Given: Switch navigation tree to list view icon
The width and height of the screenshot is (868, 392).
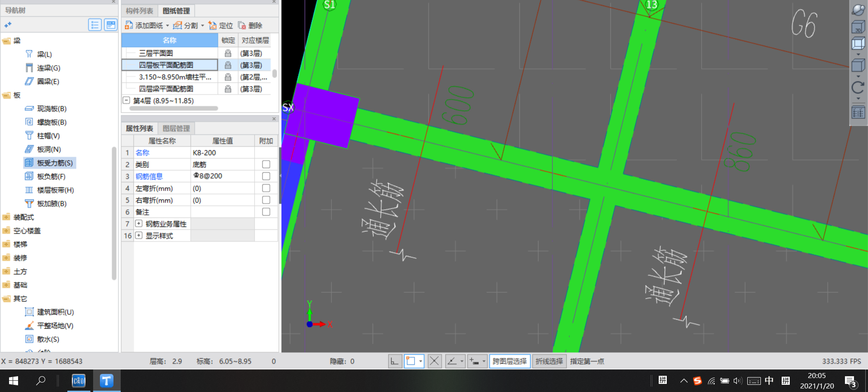Looking at the screenshot, I should pyautogui.click(x=95, y=25).
